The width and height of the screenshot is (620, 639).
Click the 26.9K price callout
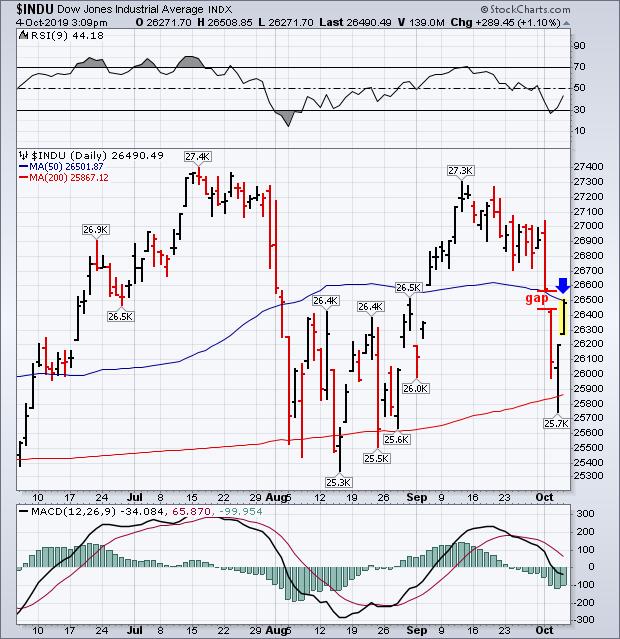point(96,230)
